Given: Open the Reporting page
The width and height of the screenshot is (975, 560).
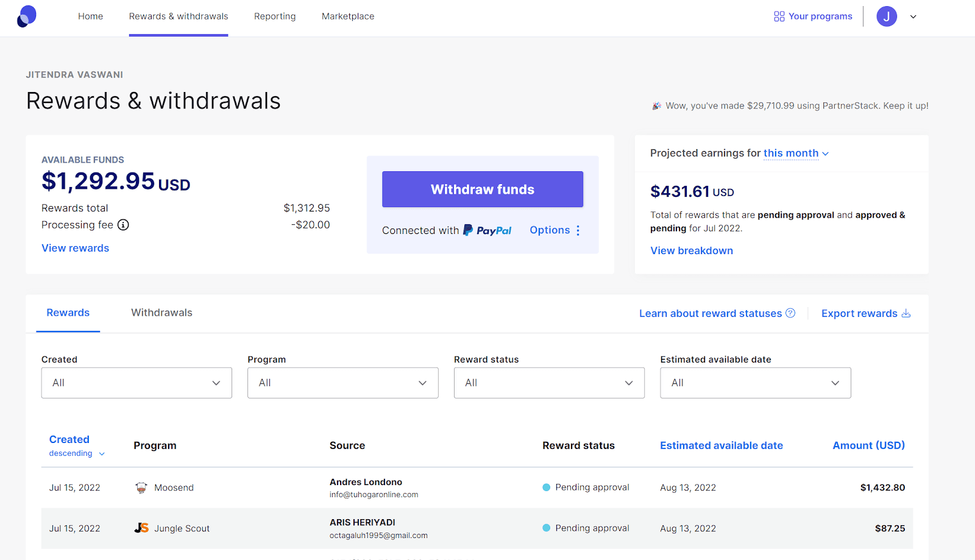Looking at the screenshot, I should [275, 16].
